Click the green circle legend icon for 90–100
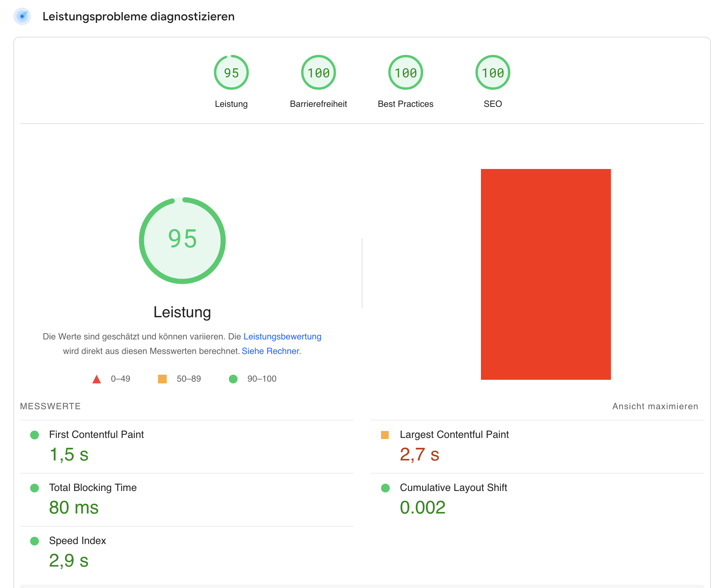 pos(233,379)
